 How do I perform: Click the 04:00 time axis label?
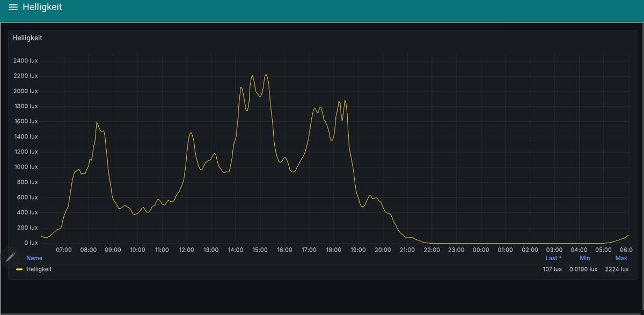point(579,250)
